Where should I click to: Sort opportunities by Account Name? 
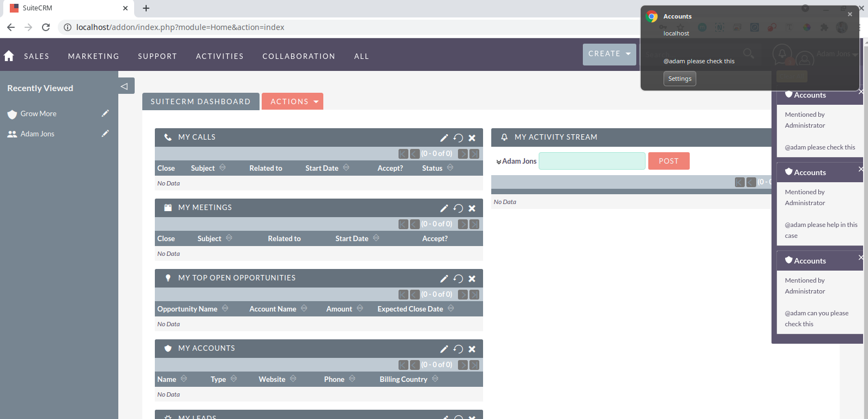[304, 308]
